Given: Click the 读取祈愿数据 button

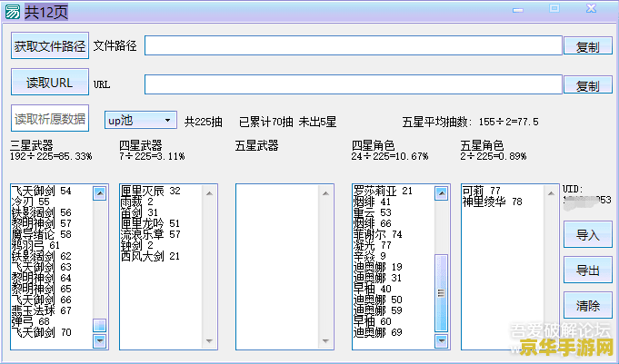Looking at the screenshot, I should click(x=50, y=118).
